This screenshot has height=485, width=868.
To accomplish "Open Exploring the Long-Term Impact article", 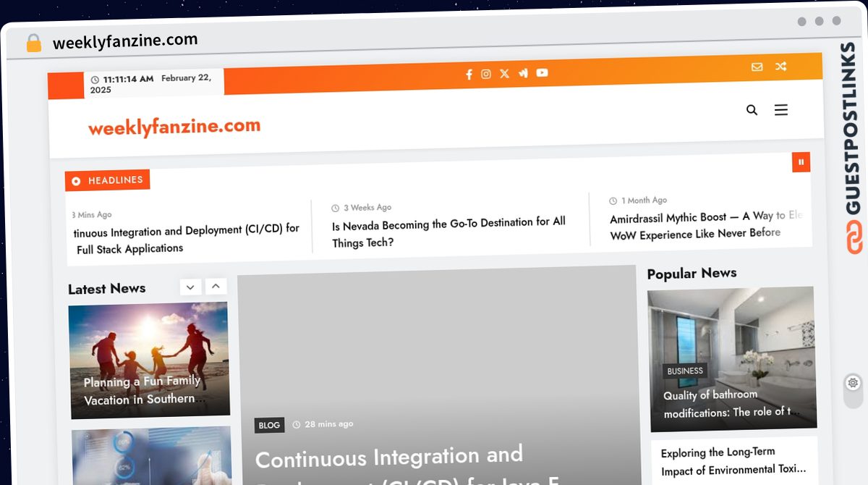I will [x=733, y=461].
